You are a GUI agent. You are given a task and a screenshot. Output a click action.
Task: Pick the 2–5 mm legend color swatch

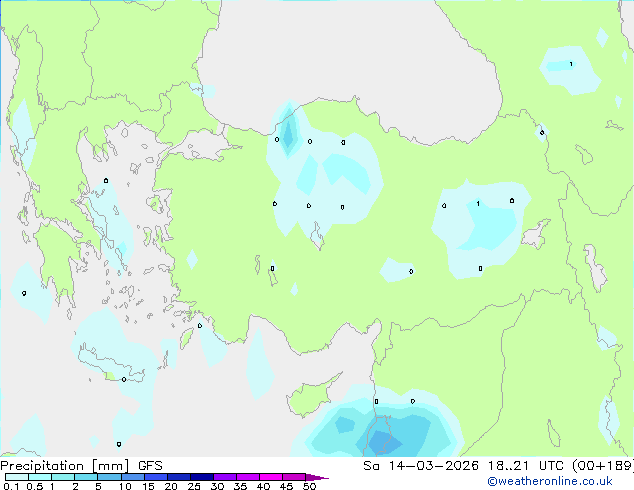[x=86, y=477]
